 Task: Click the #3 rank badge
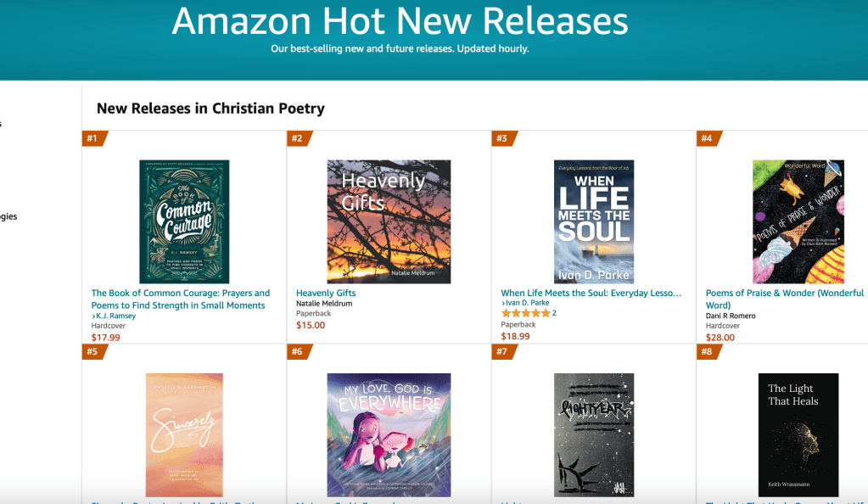point(503,138)
